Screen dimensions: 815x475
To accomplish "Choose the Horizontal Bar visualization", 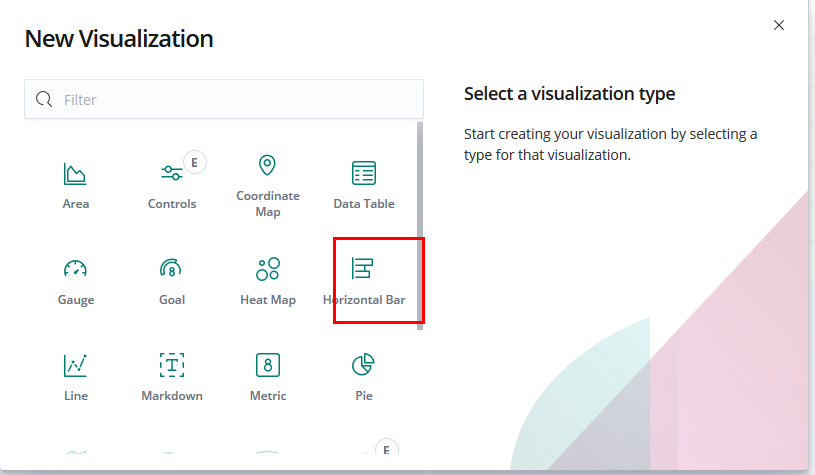I will [x=364, y=281].
